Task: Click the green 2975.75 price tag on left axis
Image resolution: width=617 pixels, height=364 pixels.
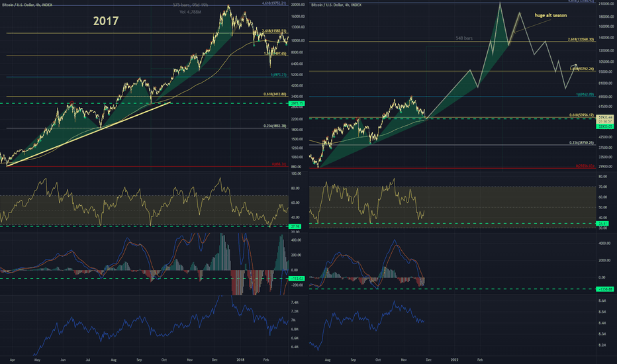Action: (297, 103)
